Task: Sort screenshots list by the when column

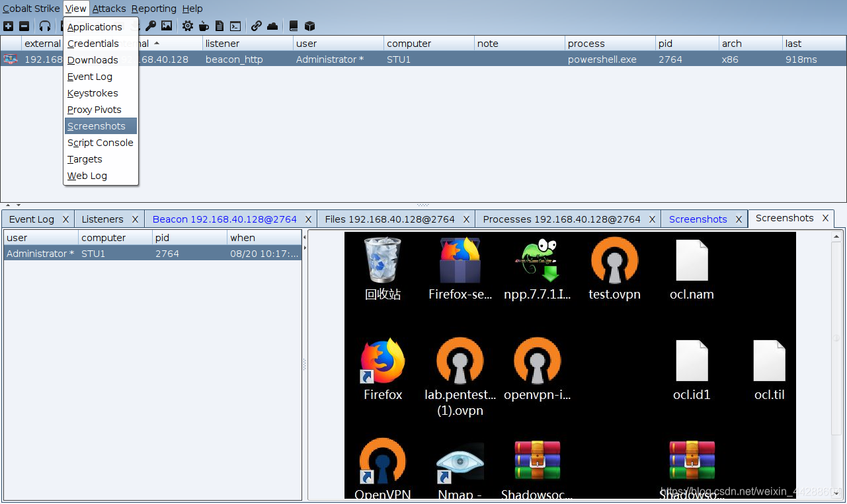Action: pos(264,238)
